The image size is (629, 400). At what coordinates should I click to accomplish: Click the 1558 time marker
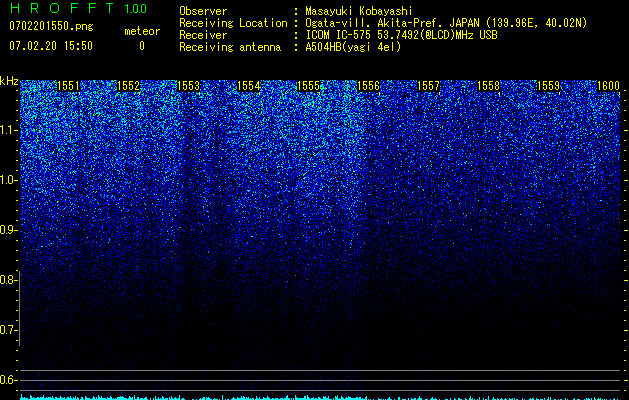489,86
